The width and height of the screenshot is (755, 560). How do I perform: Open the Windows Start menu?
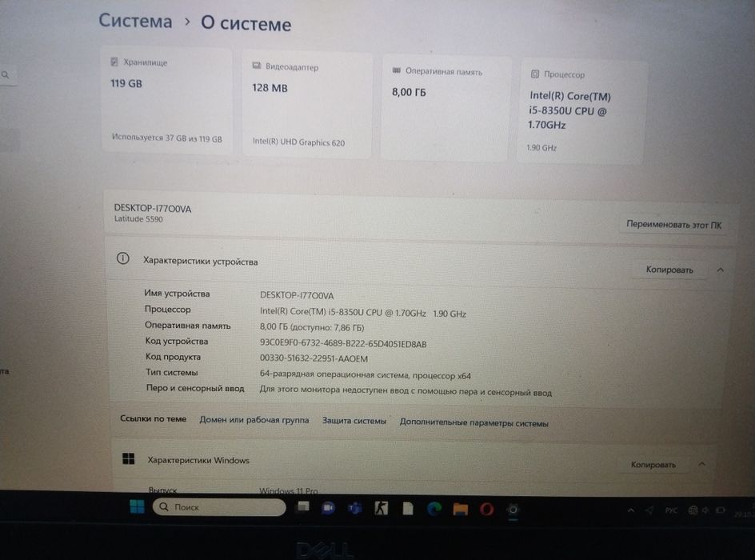click(138, 506)
